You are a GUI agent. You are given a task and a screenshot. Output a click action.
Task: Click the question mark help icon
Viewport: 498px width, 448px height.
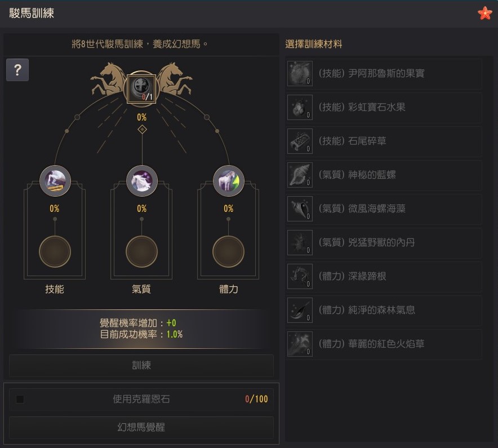[x=17, y=69]
